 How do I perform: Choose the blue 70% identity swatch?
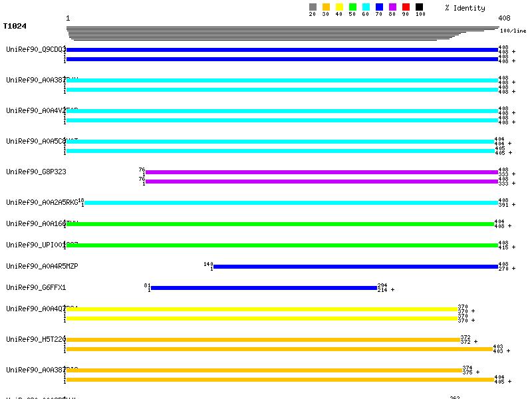point(379,7)
